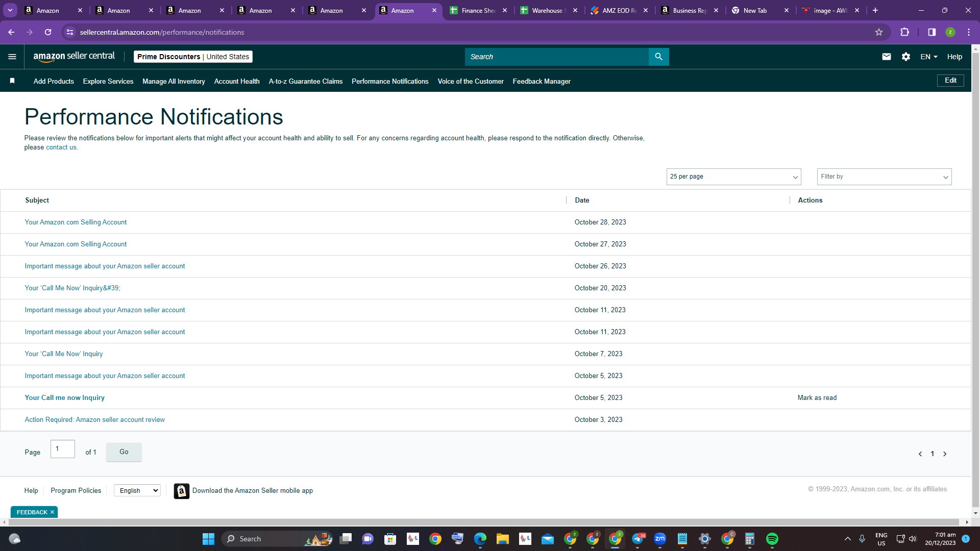Click the amazon seller central logo
The width and height of the screenshot is (980, 551).
(74, 57)
